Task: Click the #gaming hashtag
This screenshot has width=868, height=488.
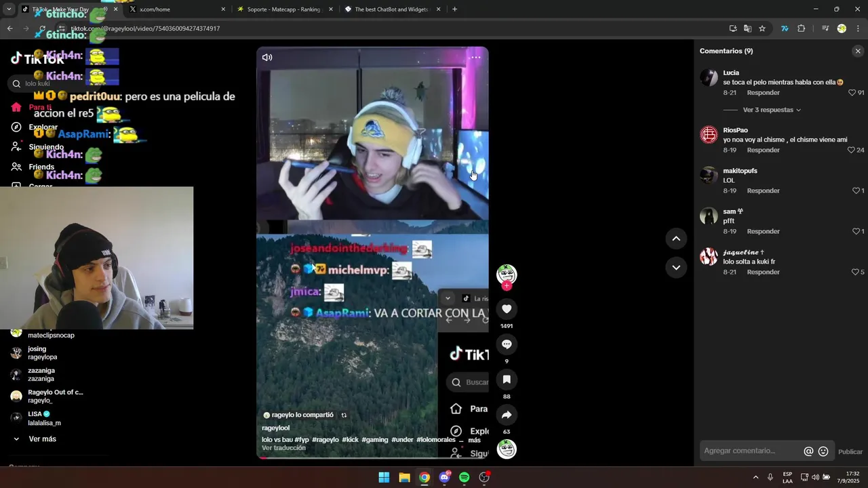Action: [x=375, y=440]
